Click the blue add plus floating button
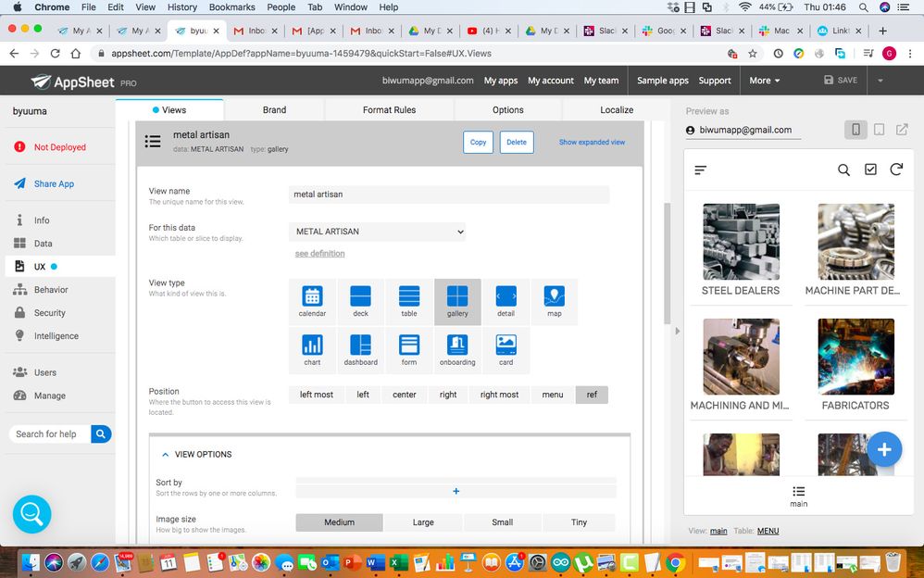Screen dimensions: 924x578 click(x=884, y=449)
